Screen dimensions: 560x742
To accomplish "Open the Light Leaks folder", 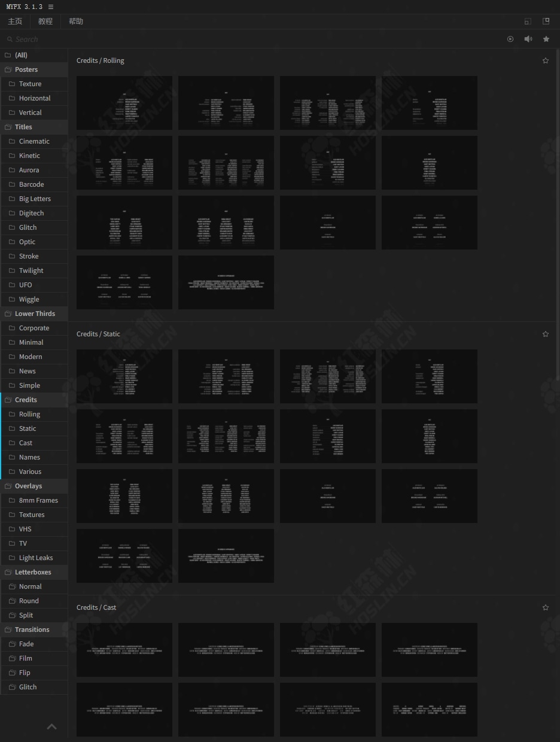I will 34,558.
